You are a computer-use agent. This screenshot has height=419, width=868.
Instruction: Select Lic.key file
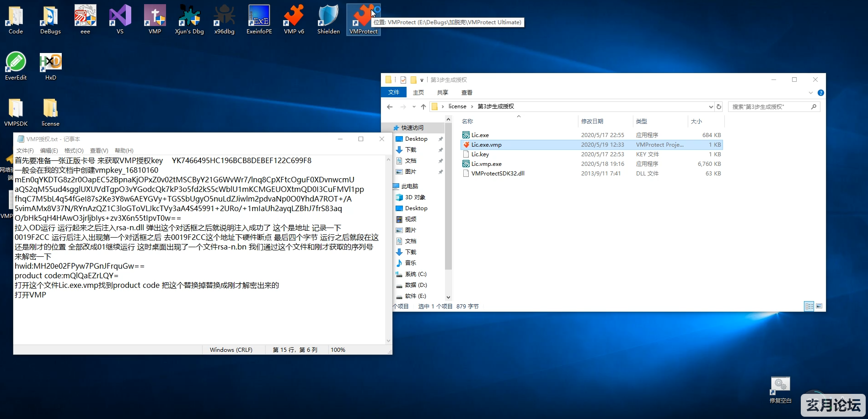tap(592, 154)
